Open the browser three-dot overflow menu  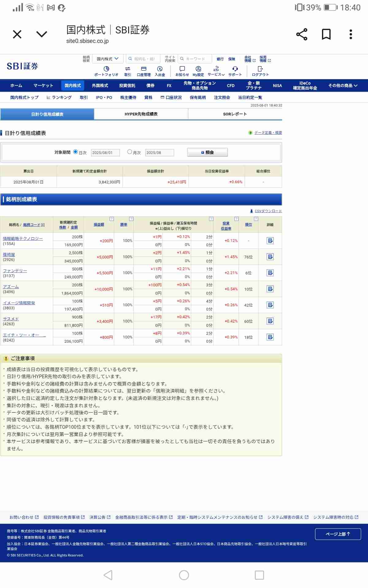(351, 34)
